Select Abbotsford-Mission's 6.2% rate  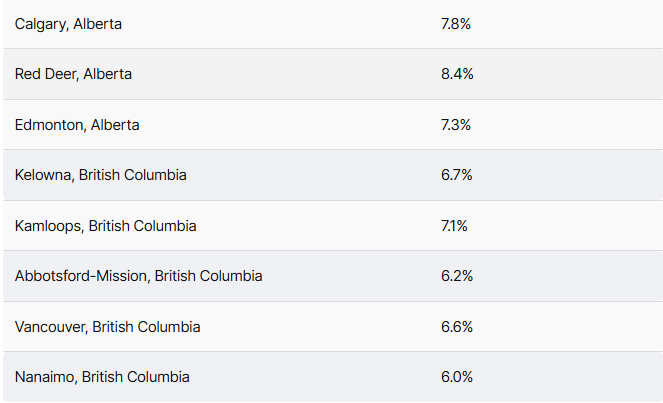[x=457, y=276]
